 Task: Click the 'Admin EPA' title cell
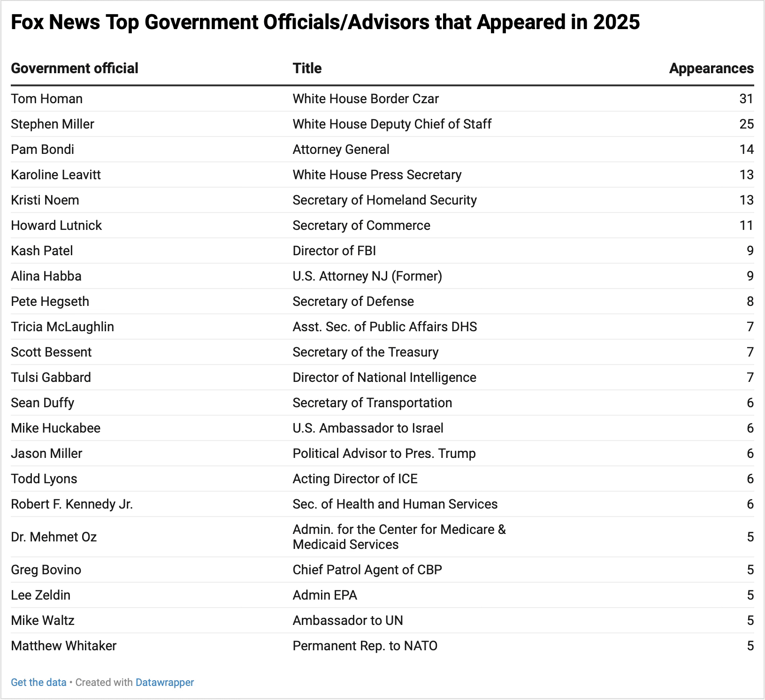(325, 595)
